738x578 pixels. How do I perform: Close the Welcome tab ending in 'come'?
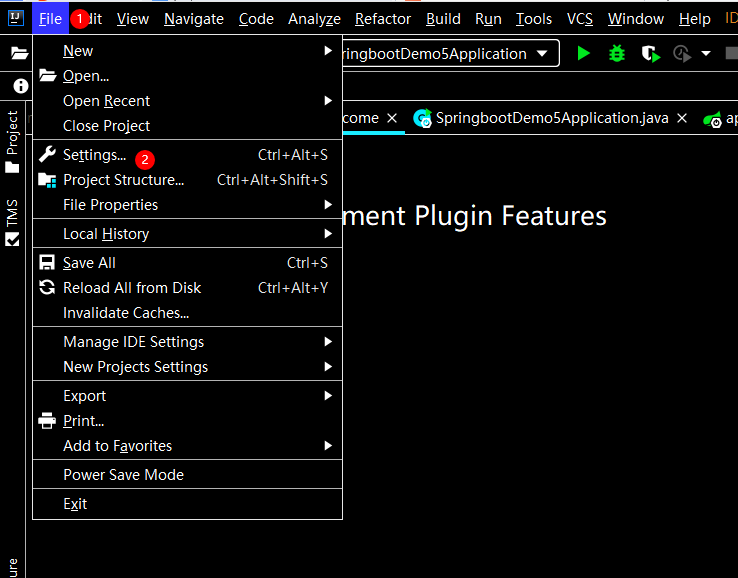tap(392, 118)
